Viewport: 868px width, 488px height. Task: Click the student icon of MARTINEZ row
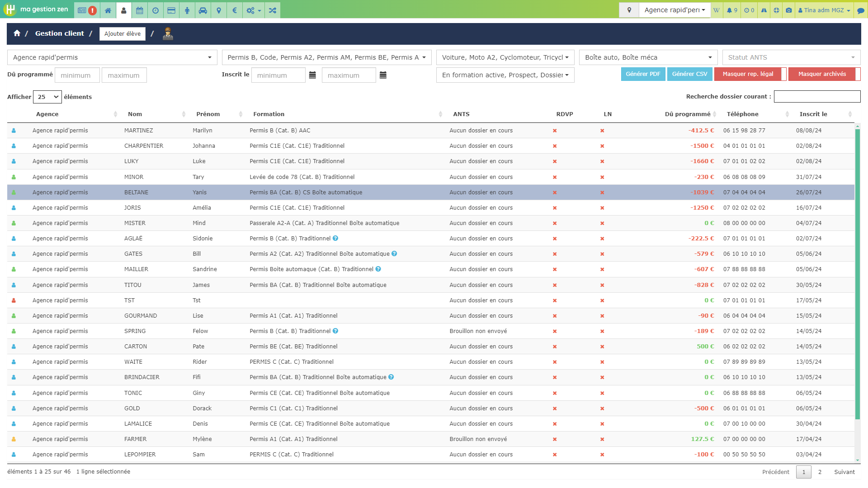pyautogui.click(x=14, y=131)
